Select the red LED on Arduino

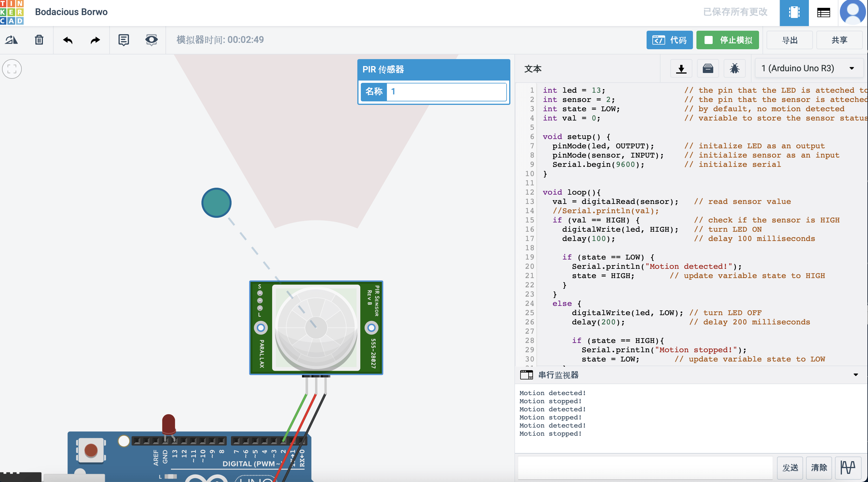168,424
